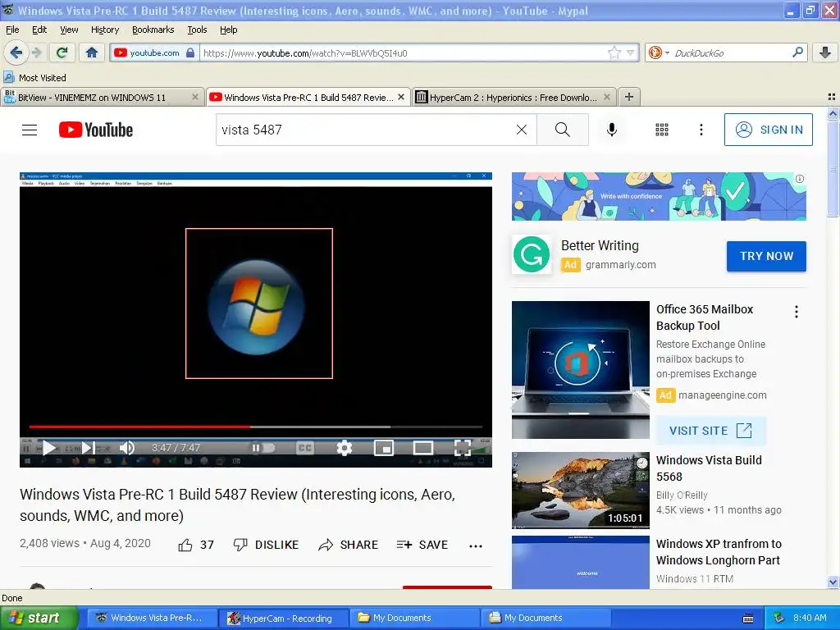The image size is (840, 630).
Task: Click VISIT SITE on the manageengine ad
Action: point(710,431)
